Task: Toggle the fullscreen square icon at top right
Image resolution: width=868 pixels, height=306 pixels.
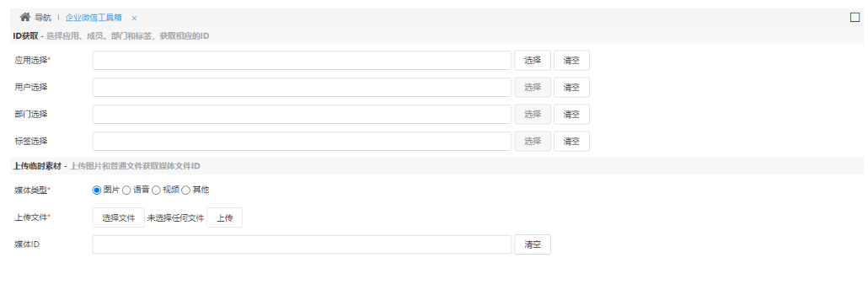Action: 855,17
